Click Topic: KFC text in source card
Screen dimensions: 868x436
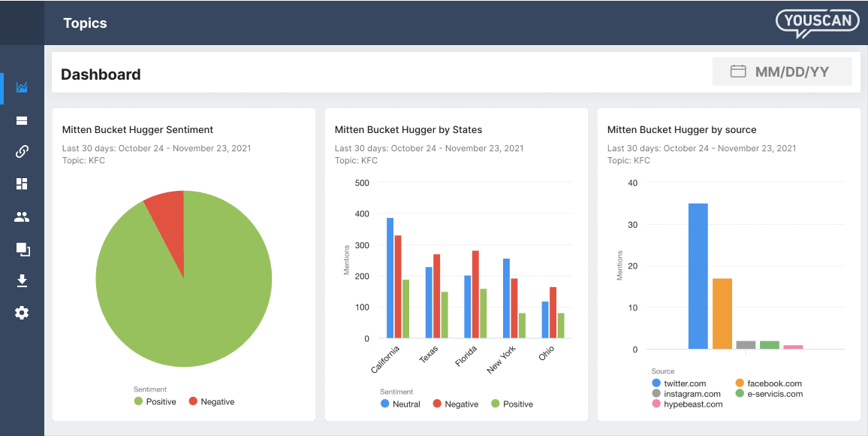click(x=629, y=161)
